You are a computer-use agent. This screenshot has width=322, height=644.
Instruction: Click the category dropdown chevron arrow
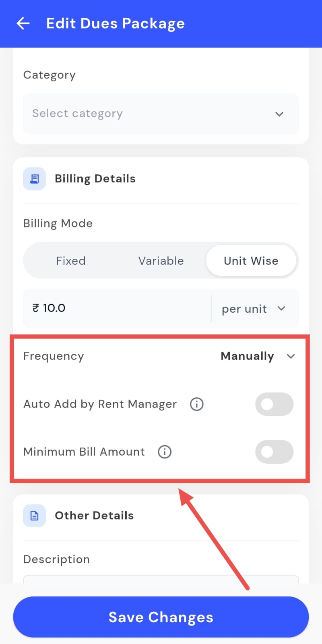pos(279,114)
